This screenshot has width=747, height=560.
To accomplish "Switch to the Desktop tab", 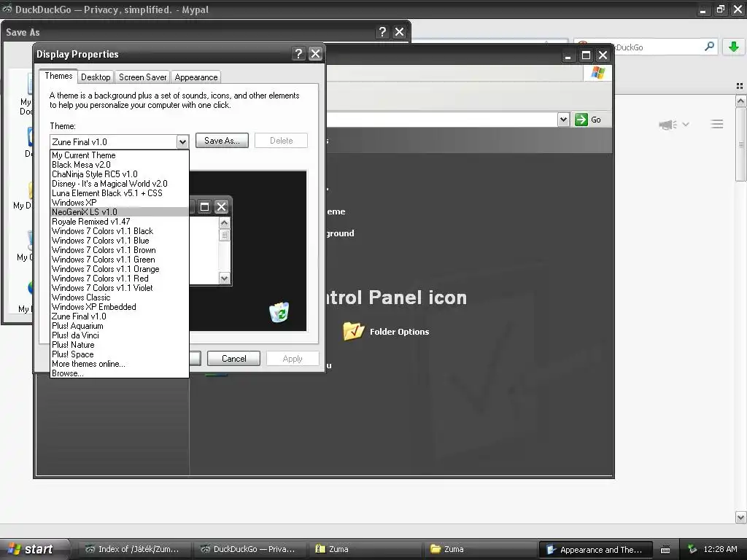I will tap(96, 77).
